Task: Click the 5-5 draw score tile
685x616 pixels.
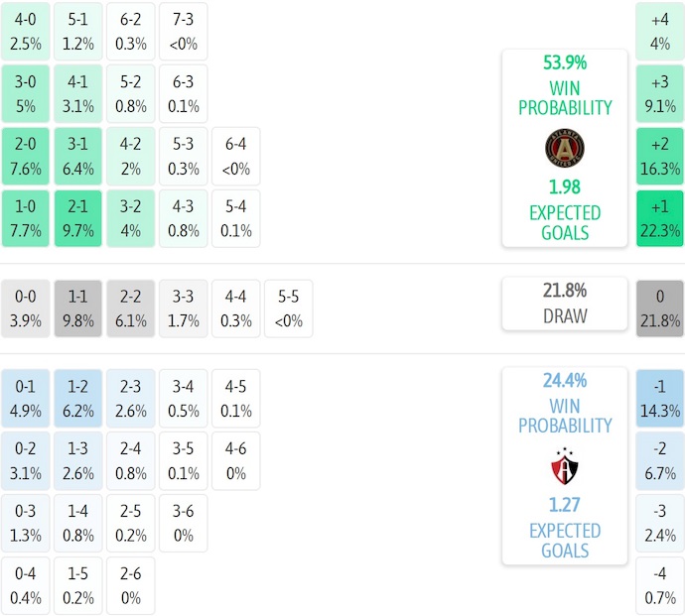Action: (289, 308)
